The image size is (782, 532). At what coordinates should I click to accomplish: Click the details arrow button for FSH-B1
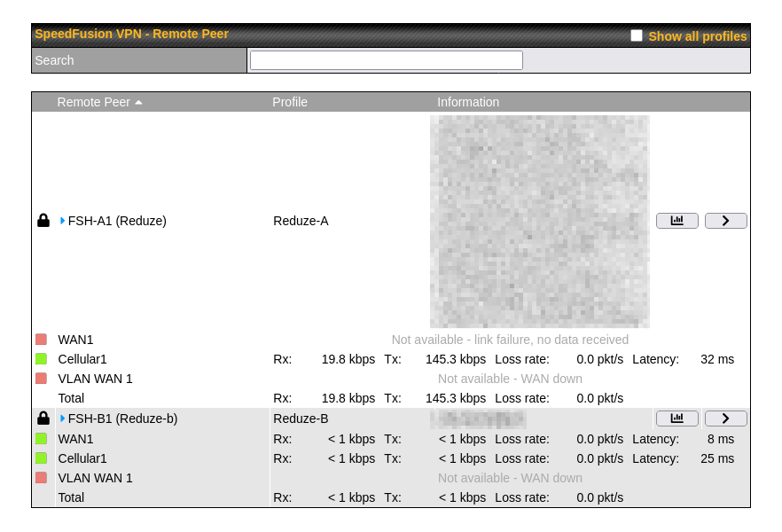pyautogui.click(x=725, y=419)
